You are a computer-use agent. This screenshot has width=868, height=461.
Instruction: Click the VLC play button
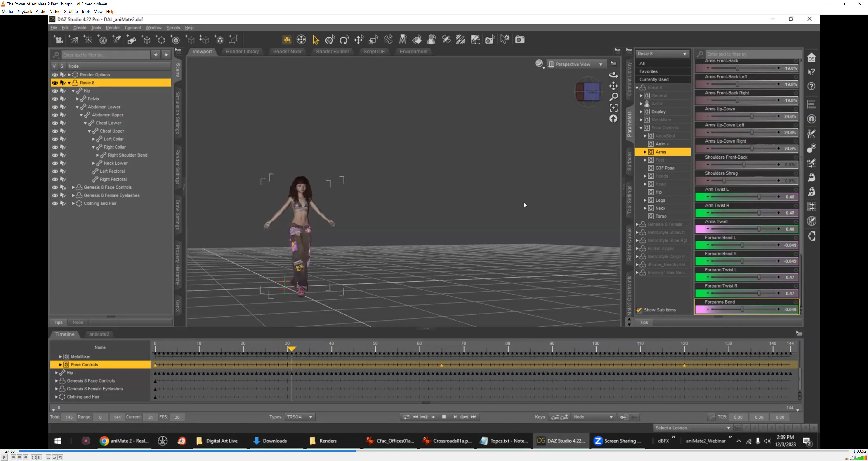point(4,457)
